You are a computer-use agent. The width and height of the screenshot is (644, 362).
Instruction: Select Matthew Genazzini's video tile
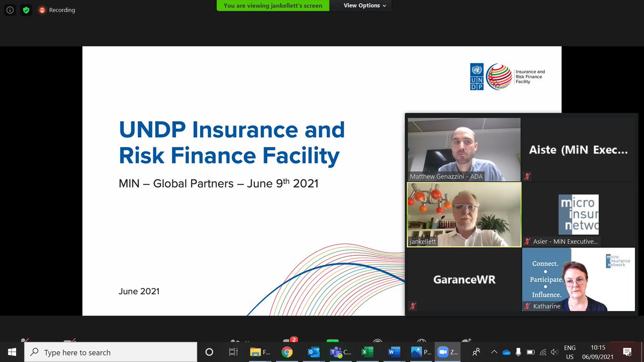tap(464, 150)
